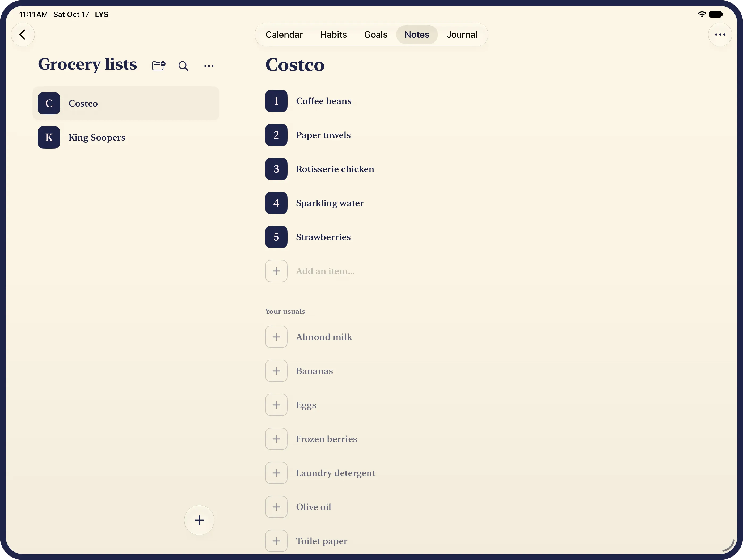The image size is (743, 560).
Task: Check off item 2 Paper towels
Action: tap(276, 135)
